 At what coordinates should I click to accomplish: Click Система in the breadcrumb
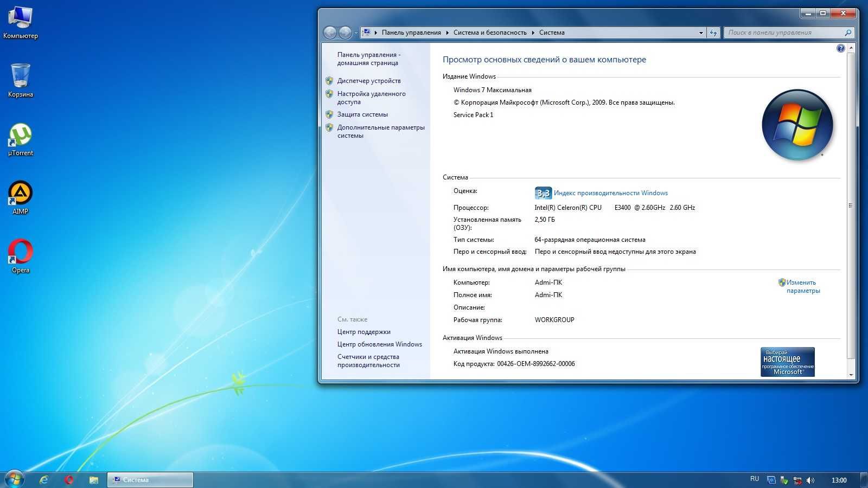pos(552,33)
